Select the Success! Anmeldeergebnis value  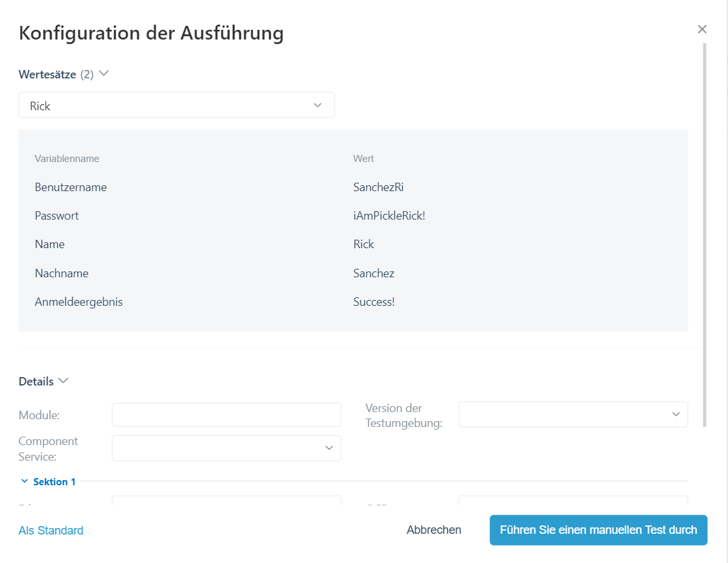click(373, 302)
